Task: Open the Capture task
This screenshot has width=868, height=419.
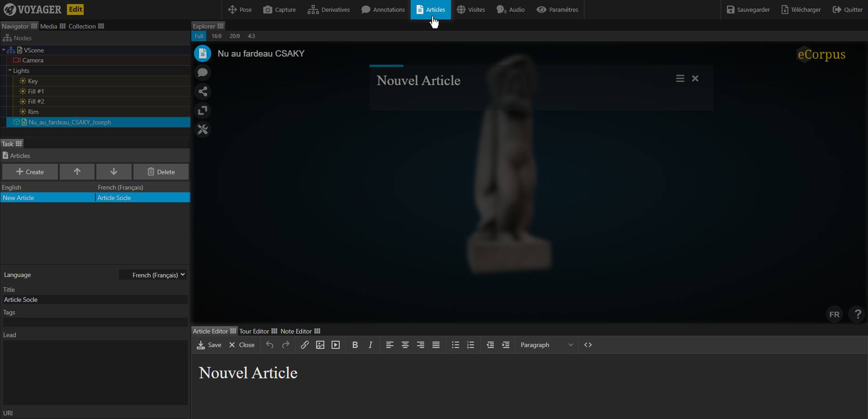Action: 280,10
